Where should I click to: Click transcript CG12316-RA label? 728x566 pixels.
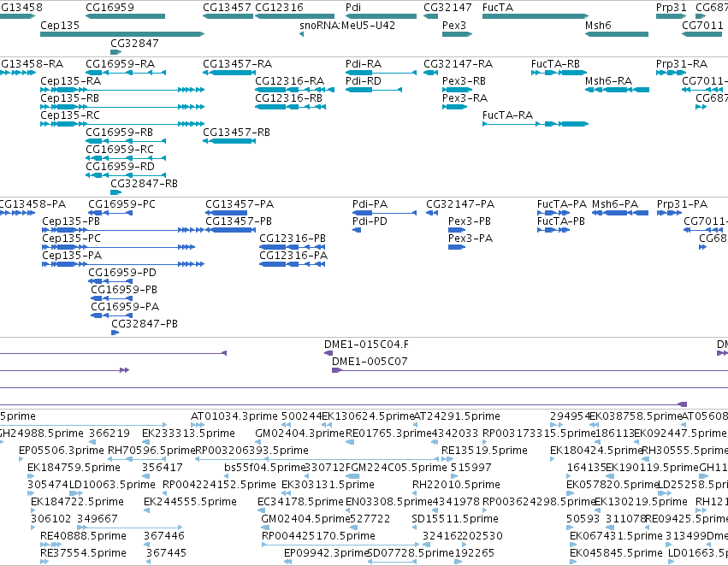click(x=290, y=81)
